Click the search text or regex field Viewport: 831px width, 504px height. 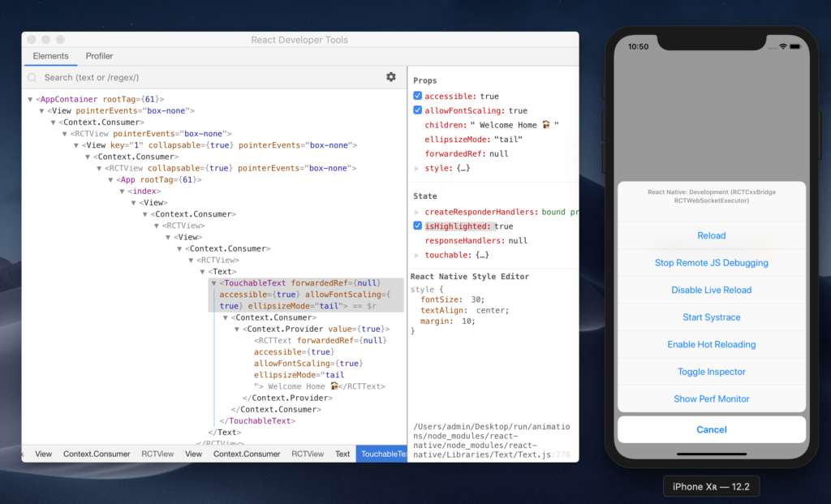click(x=162, y=77)
